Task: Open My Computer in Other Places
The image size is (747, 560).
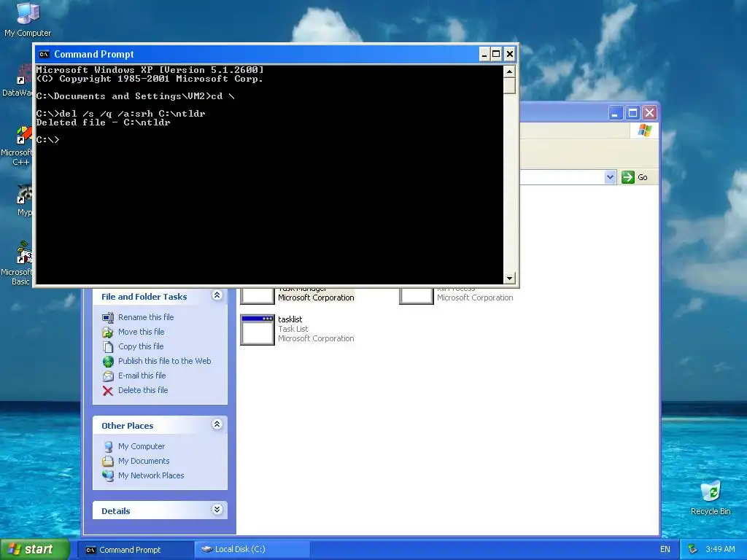Action: click(x=142, y=446)
